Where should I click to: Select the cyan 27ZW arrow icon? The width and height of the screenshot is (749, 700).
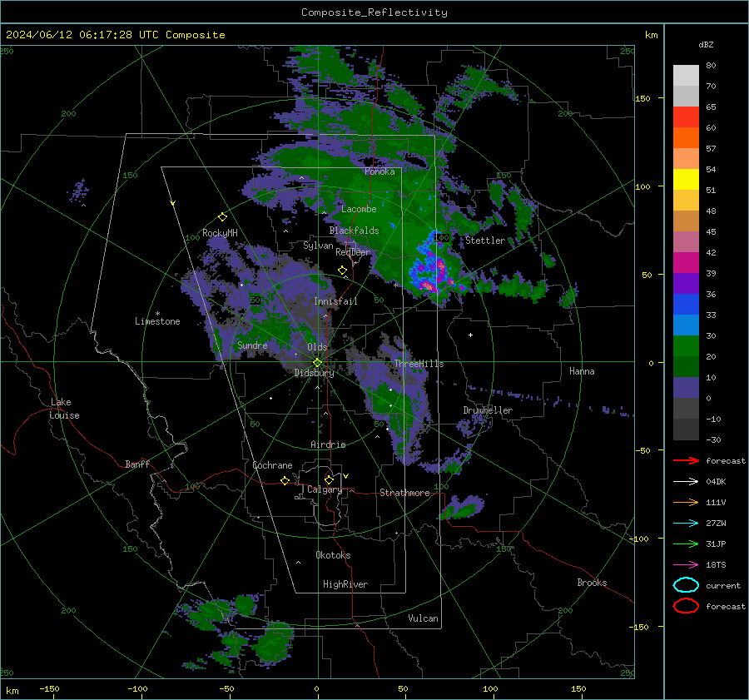point(686,524)
